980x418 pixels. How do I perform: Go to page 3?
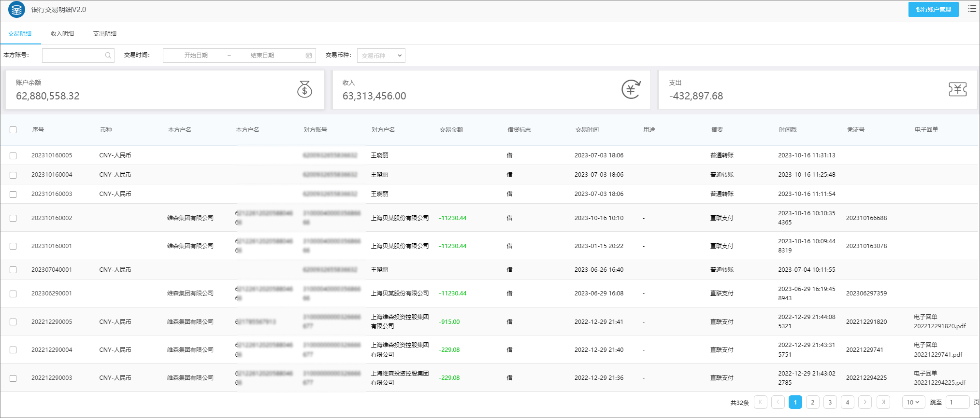click(x=830, y=402)
